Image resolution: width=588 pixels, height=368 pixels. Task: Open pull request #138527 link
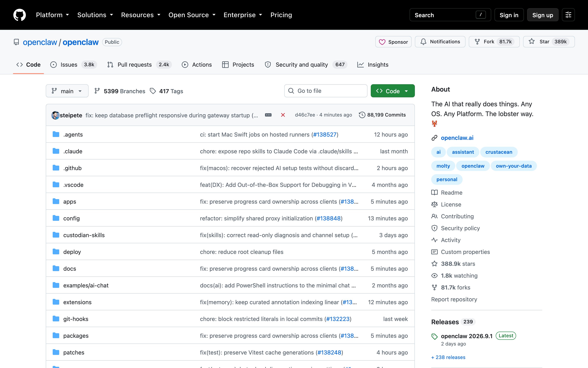click(x=325, y=134)
